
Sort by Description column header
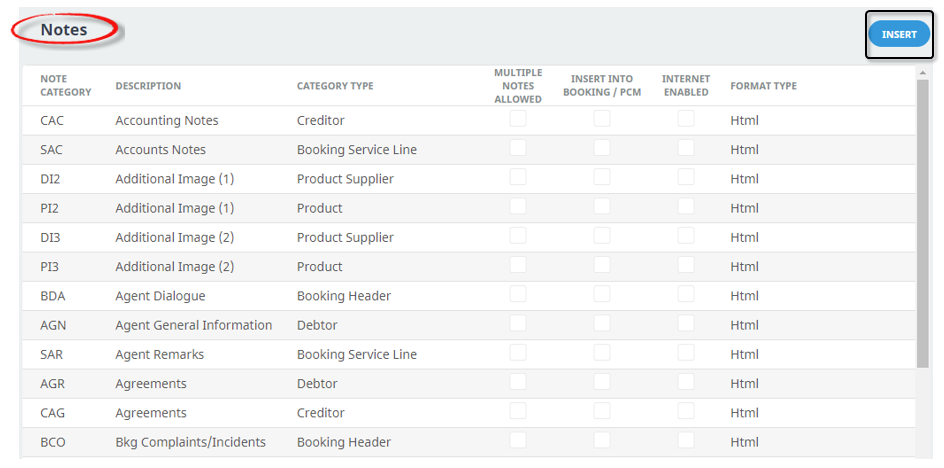148,86
